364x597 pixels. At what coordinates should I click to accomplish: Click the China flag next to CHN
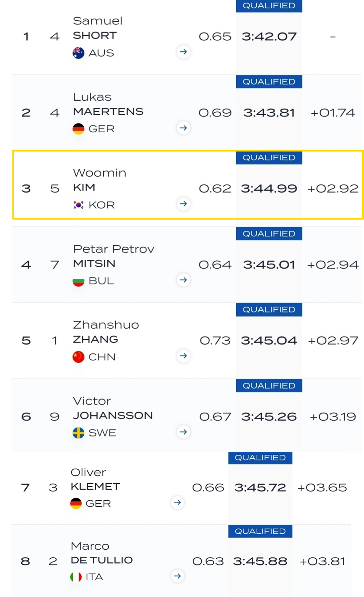click(78, 357)
